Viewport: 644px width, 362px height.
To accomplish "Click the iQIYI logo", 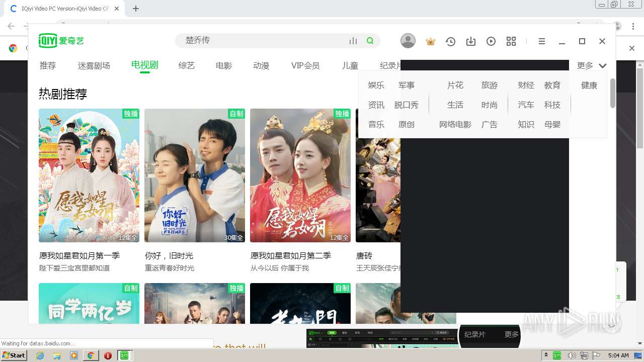I will 61,41.
